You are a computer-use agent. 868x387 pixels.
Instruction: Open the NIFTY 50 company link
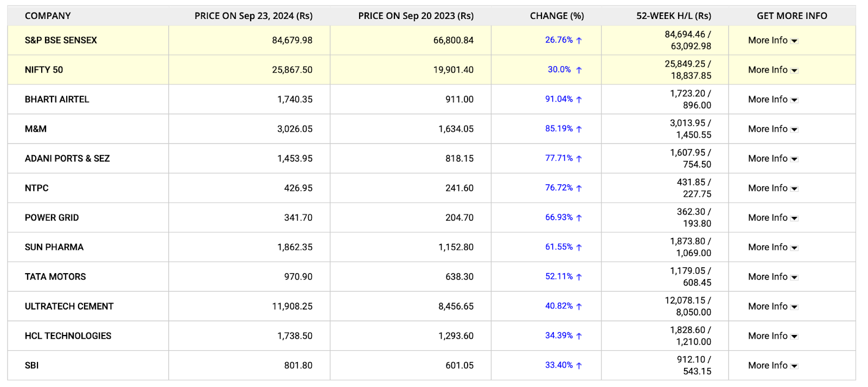pyautogui.click(x=44, y=70)
